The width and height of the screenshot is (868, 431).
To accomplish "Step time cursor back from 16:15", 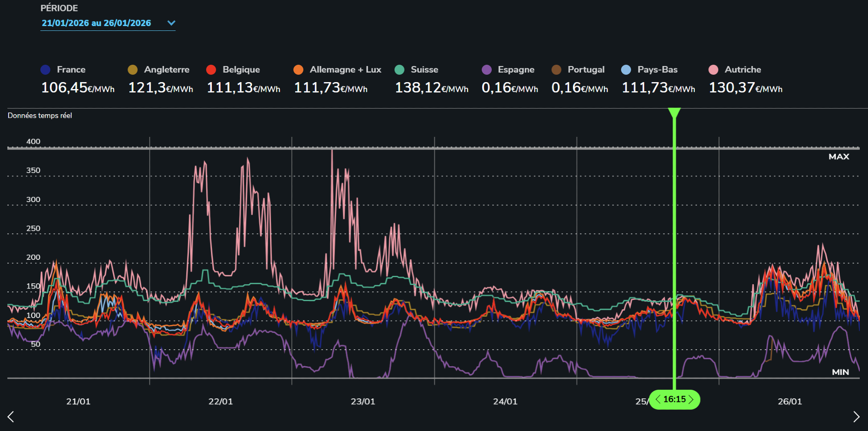I will pyautogui.click(x=658, y=399).
